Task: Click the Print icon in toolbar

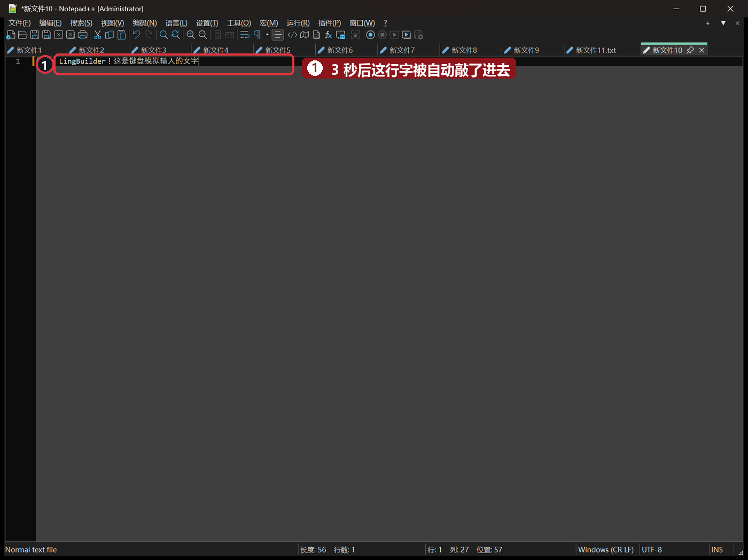Action: pos(83,35)
